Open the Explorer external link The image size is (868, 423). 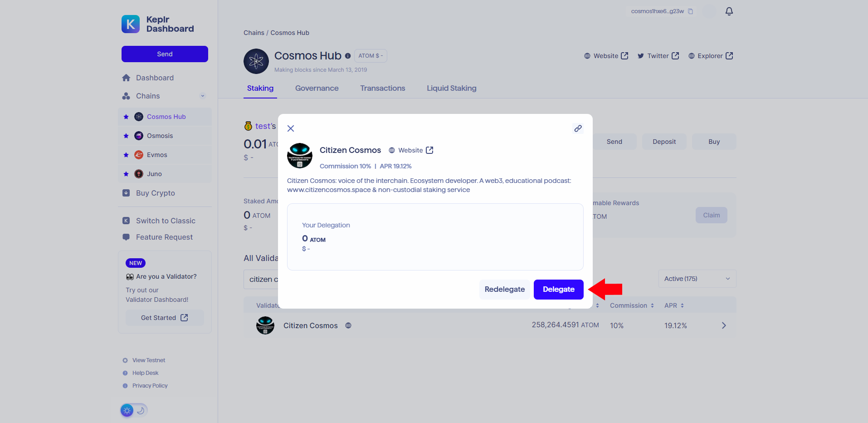pos(711,56)
